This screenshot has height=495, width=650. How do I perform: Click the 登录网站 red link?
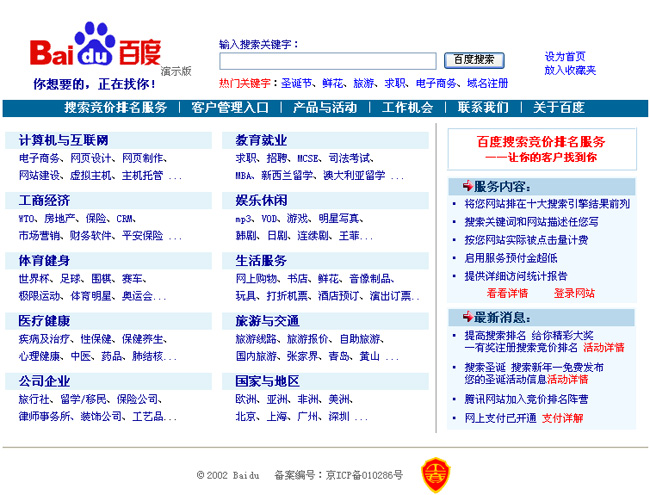click(x=574, y=294)
